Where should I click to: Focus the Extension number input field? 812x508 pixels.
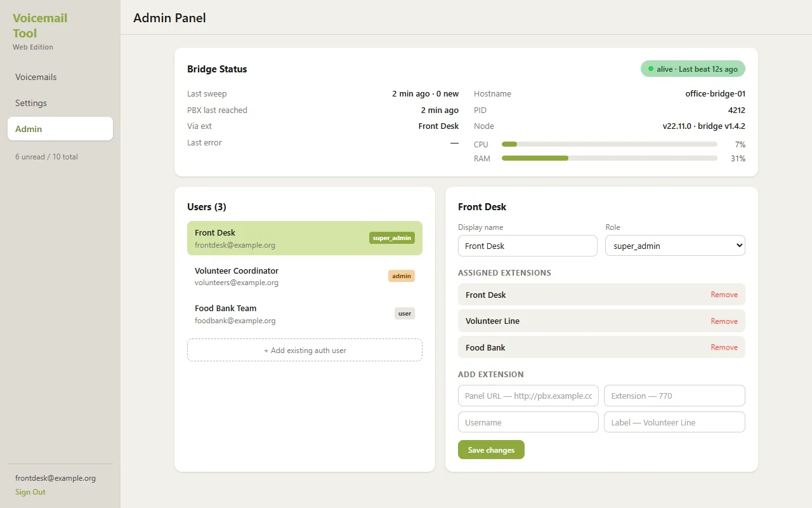coord(674,396)
